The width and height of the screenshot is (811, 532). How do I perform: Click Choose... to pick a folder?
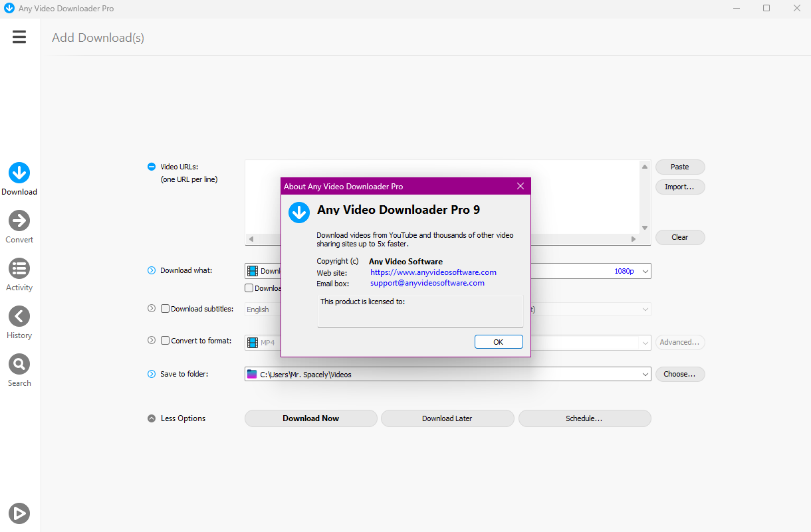click(x=680, y=374)
